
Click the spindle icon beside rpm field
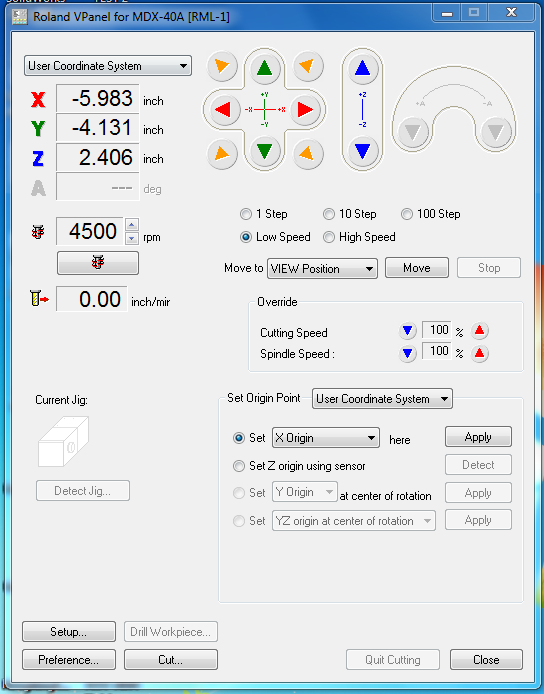(38, 231)
